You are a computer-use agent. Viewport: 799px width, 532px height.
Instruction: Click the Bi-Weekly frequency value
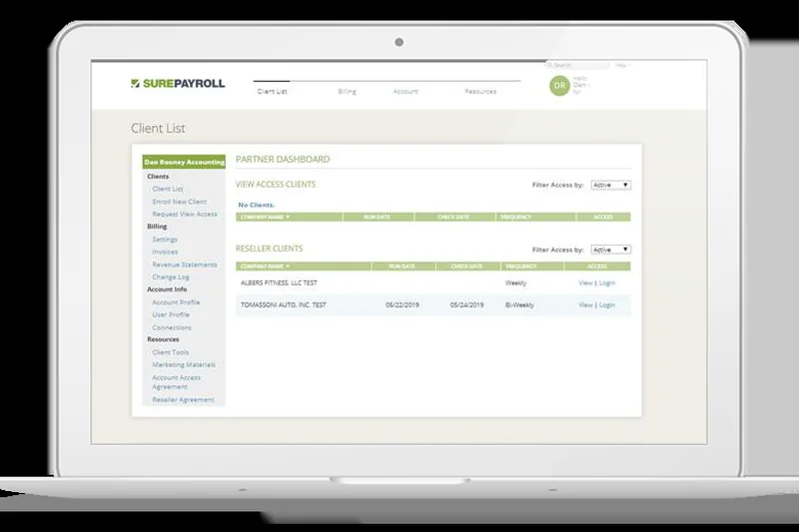click(x=519, y=305)
